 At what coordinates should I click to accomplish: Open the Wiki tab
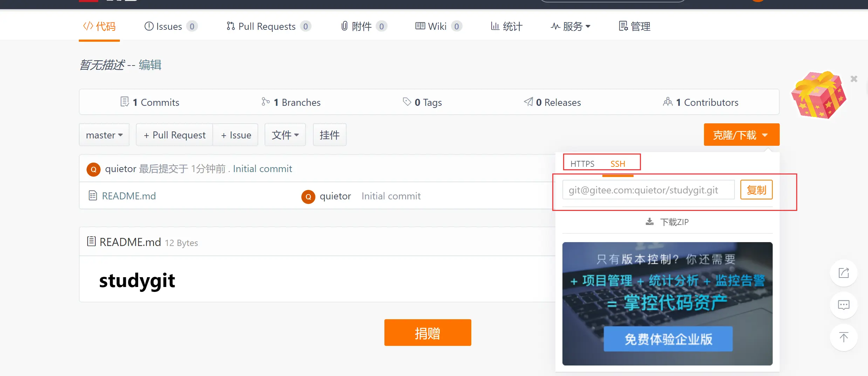(439, 26)
